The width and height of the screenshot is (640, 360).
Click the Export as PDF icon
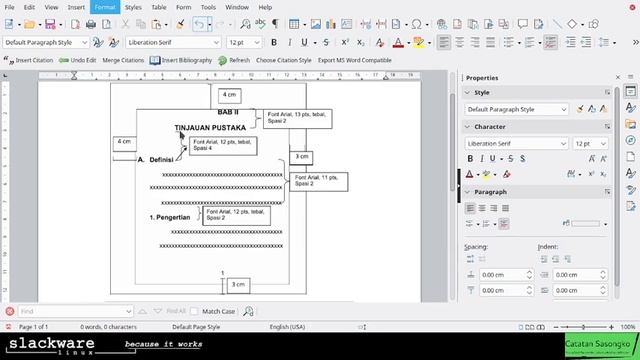pyautogui.click(x=76, y=24)
